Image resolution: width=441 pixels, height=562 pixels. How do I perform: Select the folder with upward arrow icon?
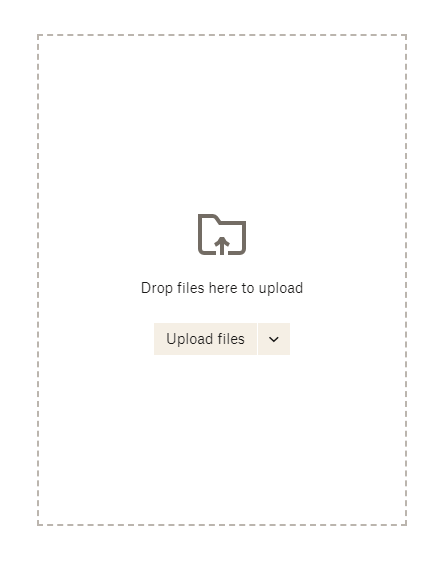(x=222, y=234)
